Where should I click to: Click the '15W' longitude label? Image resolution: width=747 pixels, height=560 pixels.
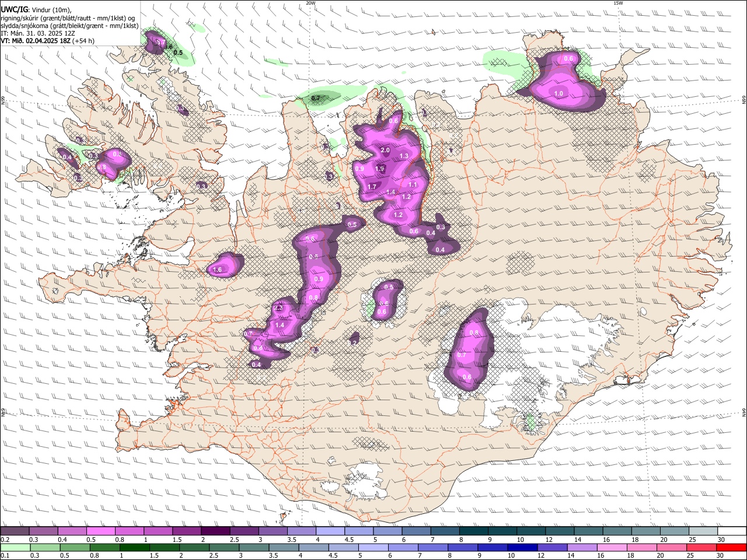(x=618, y=3)
